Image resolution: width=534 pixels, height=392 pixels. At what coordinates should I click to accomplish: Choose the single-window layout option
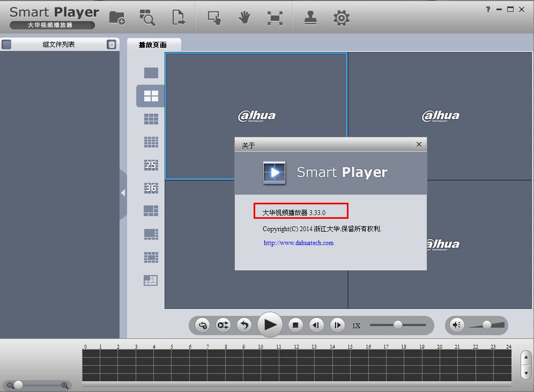click(151, 72)
